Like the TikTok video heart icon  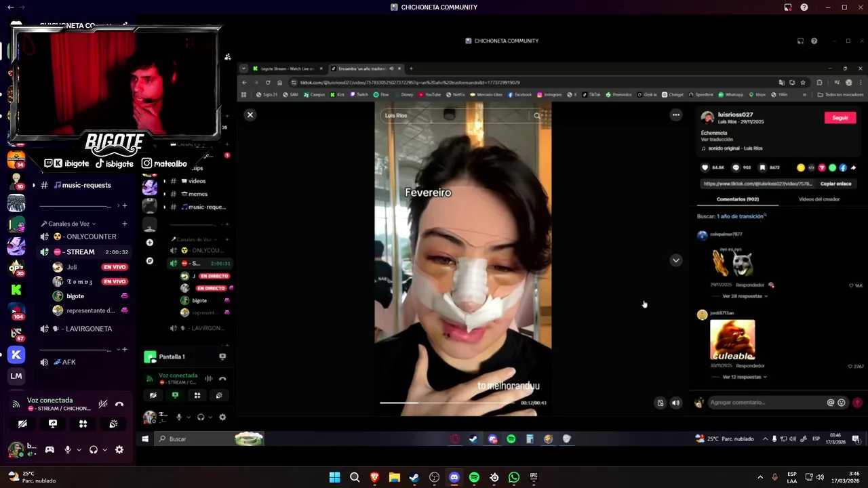pyautogui.click(x=705, y=167)
